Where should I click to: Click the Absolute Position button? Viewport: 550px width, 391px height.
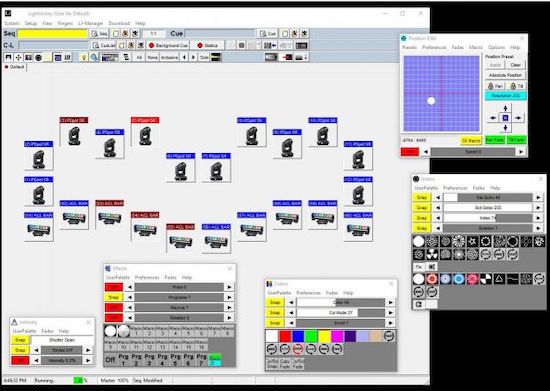[x=505, y=75]
